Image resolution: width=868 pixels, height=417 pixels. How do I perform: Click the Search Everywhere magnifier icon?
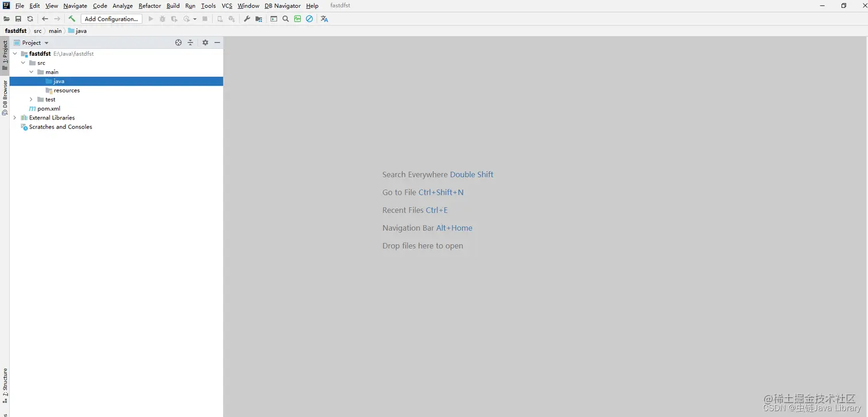coord(286,19)
